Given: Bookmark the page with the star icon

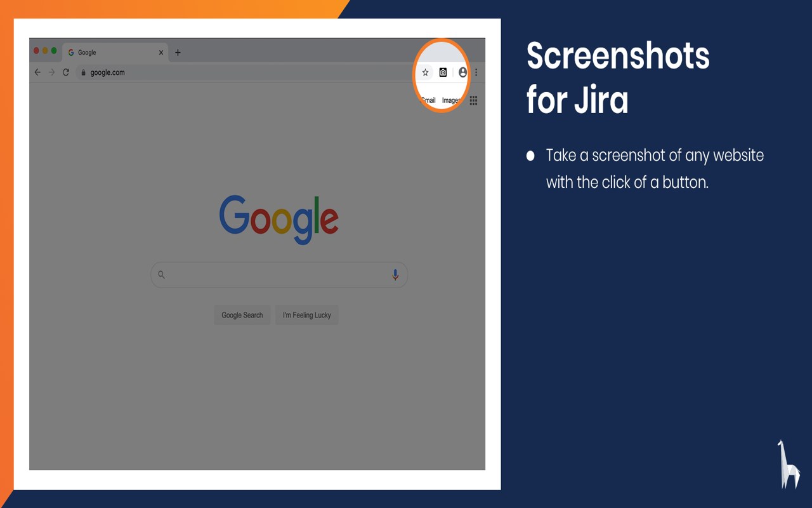Looking at the screenshot, I should [x=425, y=72].
